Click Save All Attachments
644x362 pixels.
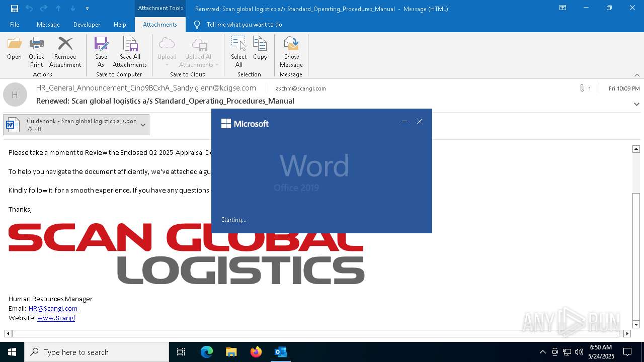(130, 52)
